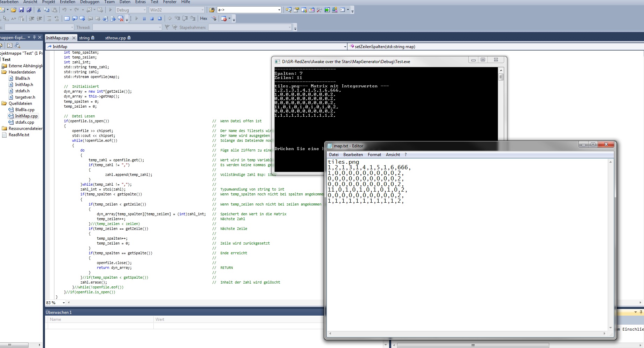Screen dimensions: 644x348
Task: Click the Editor window vertical scrollbar
Action: (x=610, y=245)
